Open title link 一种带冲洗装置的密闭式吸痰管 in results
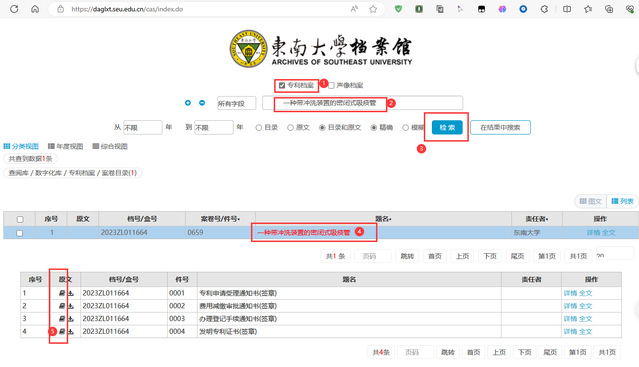This screenshot has height=367, width=639. (x=304, y=233)
